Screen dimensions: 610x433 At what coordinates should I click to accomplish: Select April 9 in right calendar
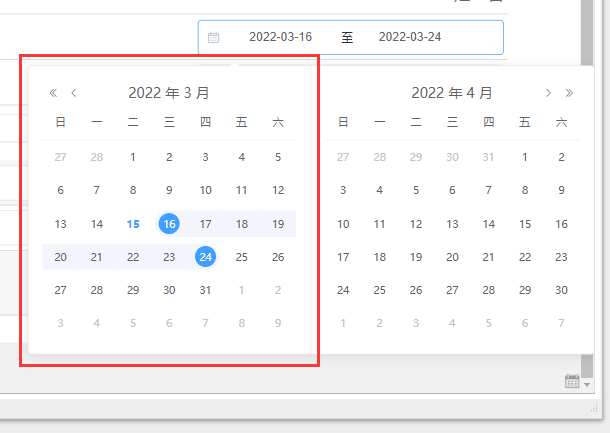coord(561,190)
